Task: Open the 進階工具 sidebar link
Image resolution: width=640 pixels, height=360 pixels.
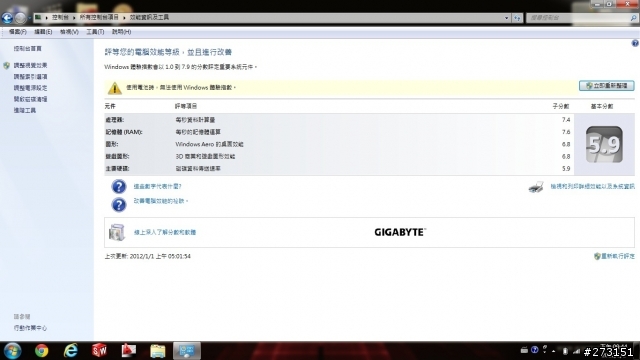Action: 24,111
